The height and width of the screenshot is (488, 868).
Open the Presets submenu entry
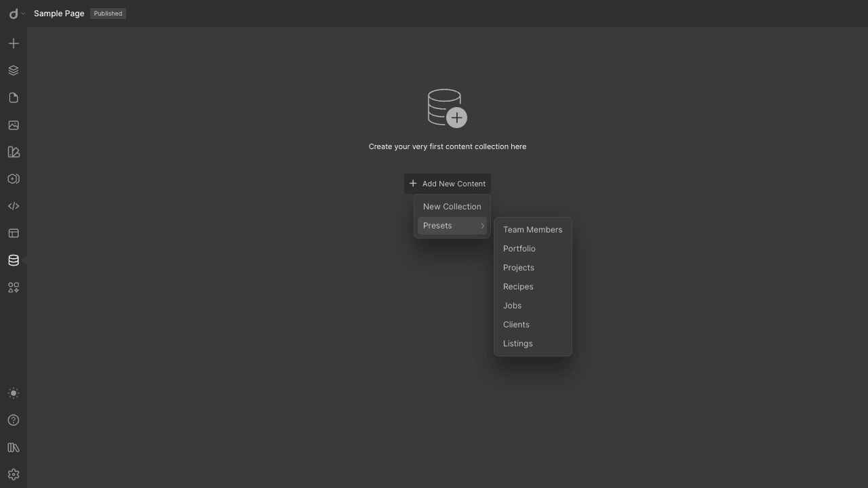[x=452, y=226]
